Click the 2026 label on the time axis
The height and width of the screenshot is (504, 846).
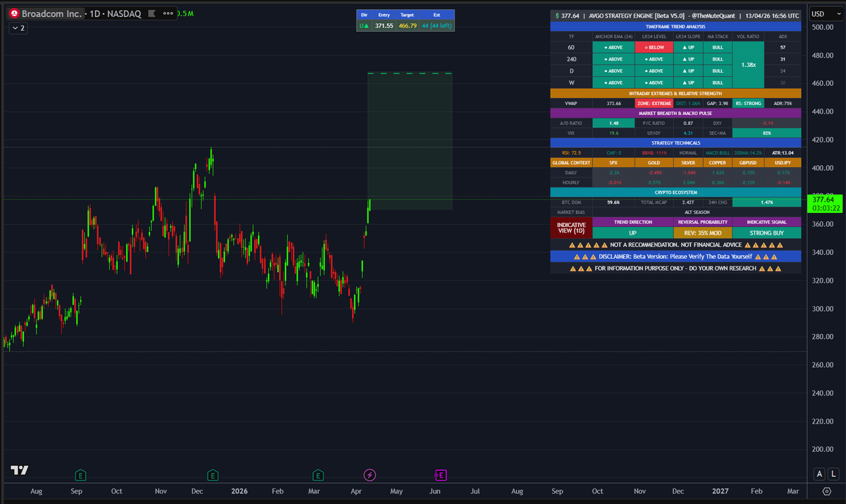[x=238, y=491]
